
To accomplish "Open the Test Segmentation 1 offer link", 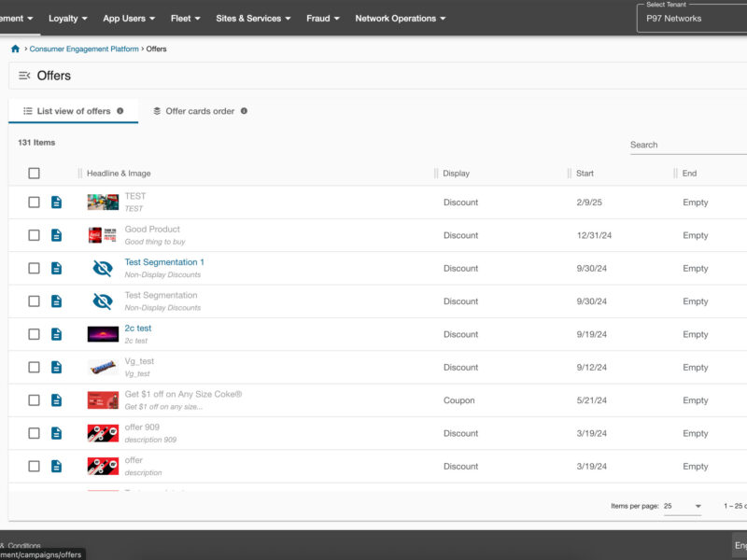I will pos(164,262).
